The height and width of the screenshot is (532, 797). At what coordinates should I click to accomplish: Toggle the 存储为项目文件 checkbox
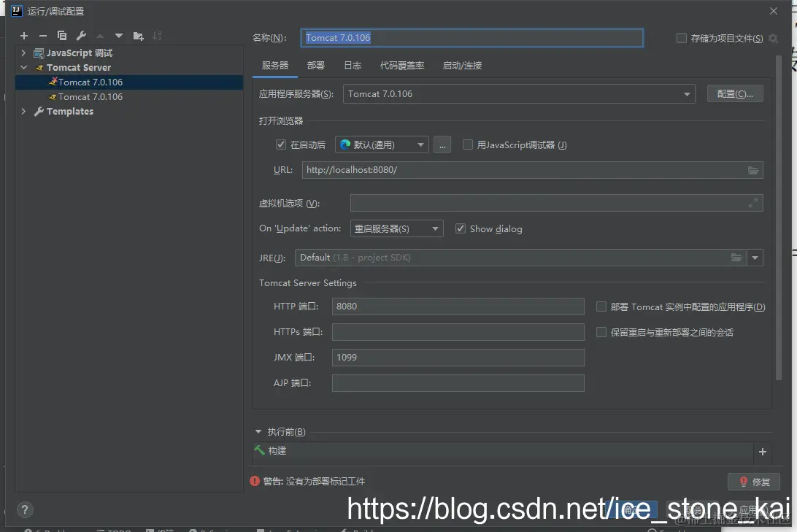tap(681, 38)
